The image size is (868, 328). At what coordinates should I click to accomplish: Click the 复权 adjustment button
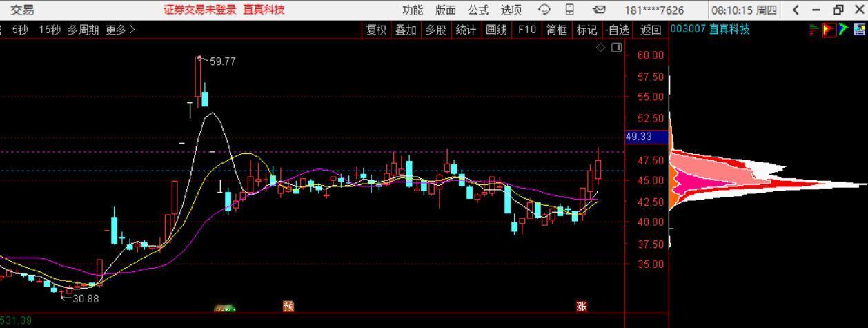pos(376,30)
